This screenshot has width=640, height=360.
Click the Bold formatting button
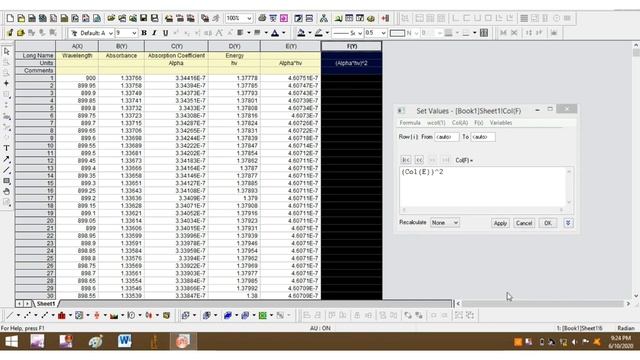click(144, 33)
